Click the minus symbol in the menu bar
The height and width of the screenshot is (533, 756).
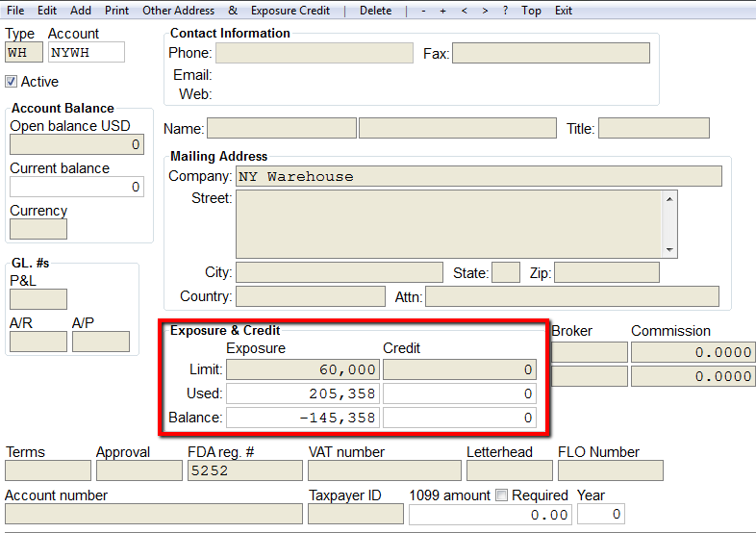[423, 11]
